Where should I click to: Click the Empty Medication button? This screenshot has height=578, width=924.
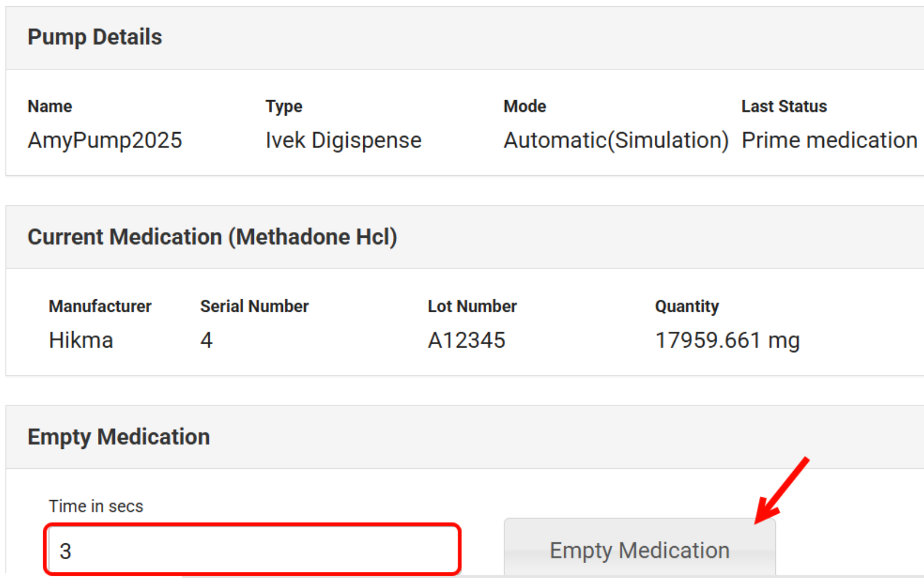[639, 550]
